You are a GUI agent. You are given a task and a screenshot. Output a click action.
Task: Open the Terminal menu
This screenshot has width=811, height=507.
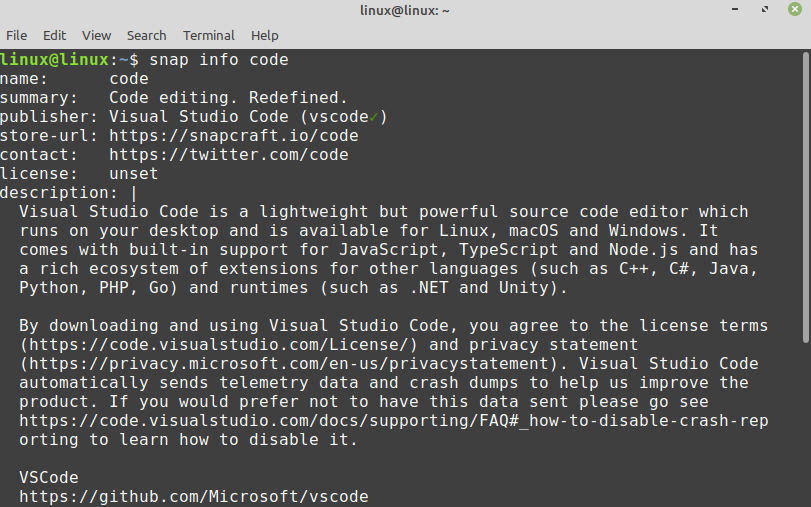pyautogui.click(x=209, y=35)
